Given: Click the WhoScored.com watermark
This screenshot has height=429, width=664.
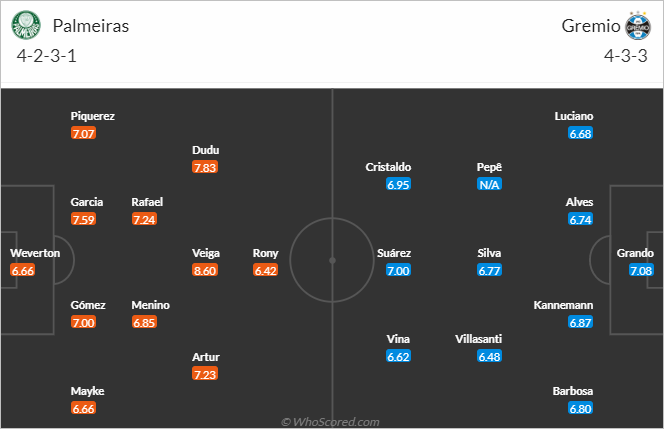Looking at the screenshot, I should click(x=330, y=422).
